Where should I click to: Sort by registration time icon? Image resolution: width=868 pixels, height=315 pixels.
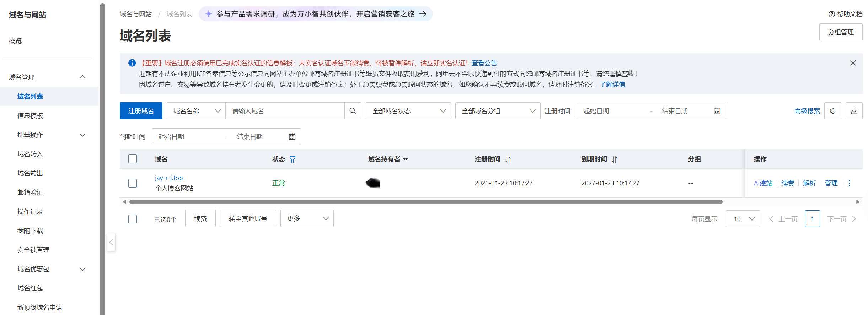(508, 159)
